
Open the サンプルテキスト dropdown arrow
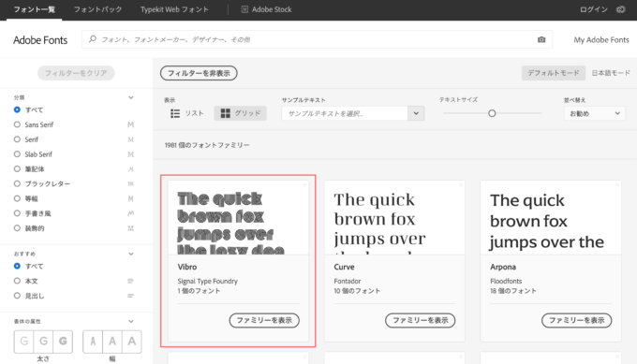click(x=416, y=113)
